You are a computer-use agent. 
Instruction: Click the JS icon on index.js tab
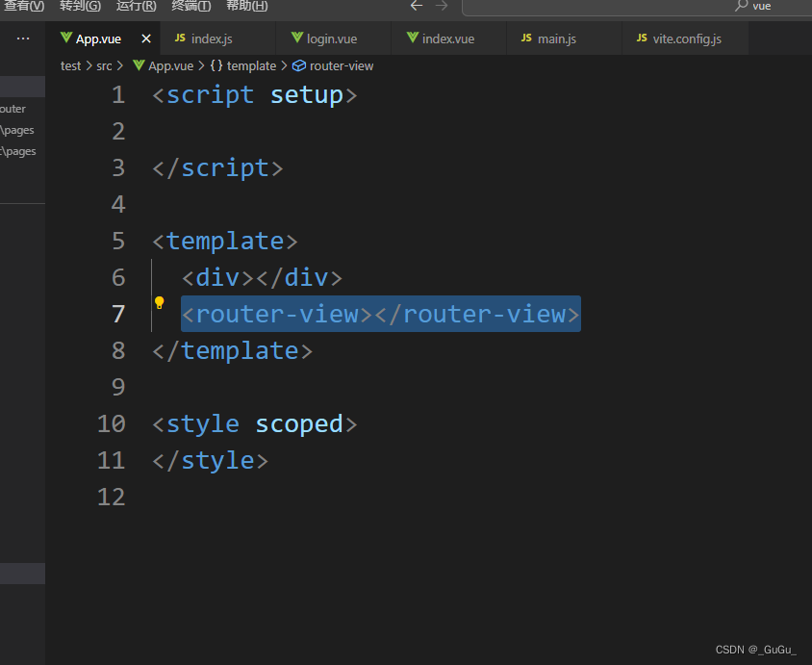(180, 38)
